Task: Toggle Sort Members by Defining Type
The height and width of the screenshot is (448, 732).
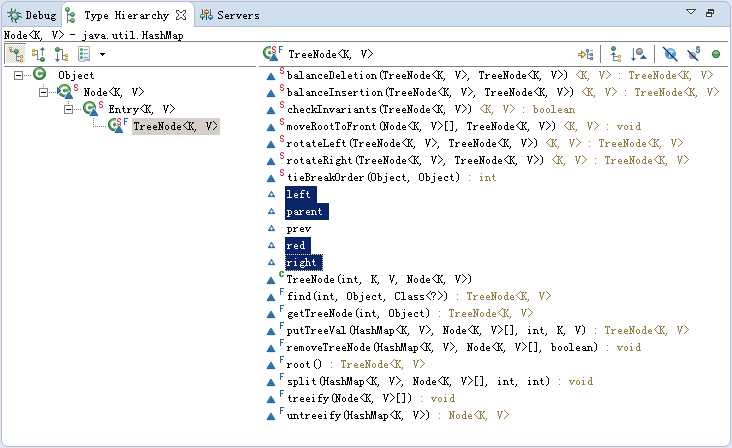Action: coord(639,55)
